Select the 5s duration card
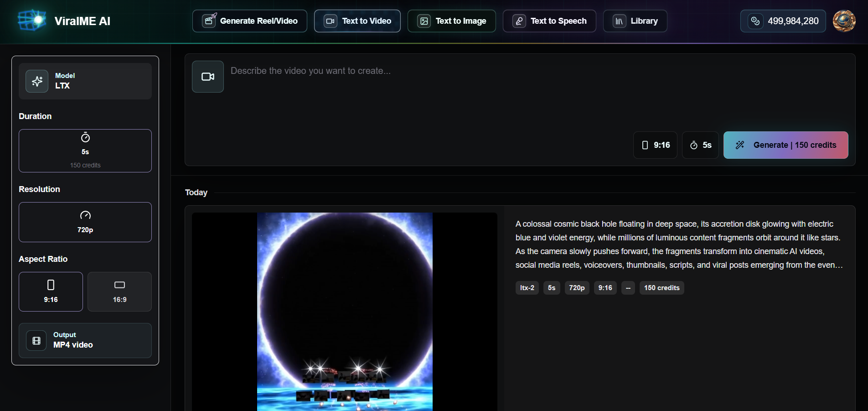868x411 pixels. [85, 151]
